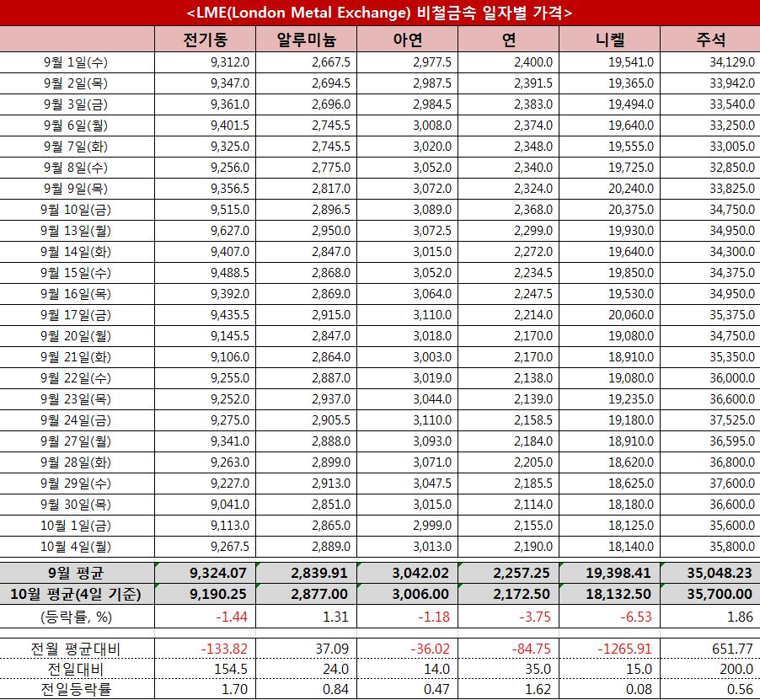Click lead value 2,190.0 on 10월 4일
Screen dimensions: 760x700
click(533, 547)
